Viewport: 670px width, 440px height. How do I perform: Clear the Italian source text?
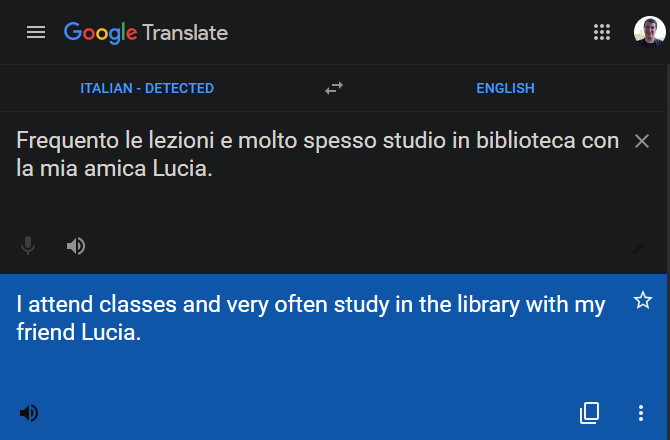pyautogui.click(x=642, y=141)
